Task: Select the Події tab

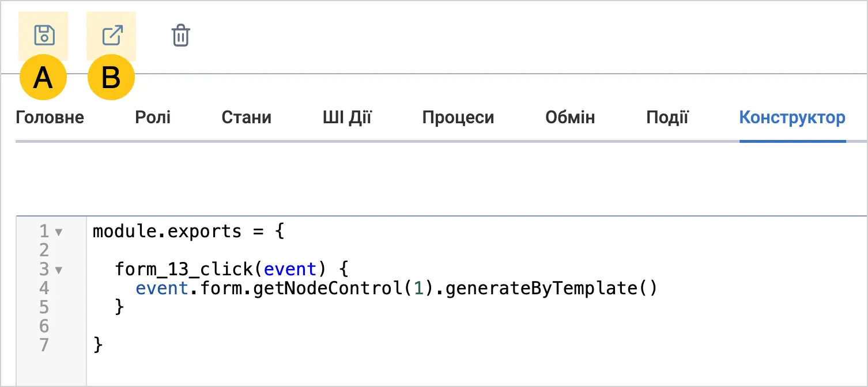Action: click(667, 117)
